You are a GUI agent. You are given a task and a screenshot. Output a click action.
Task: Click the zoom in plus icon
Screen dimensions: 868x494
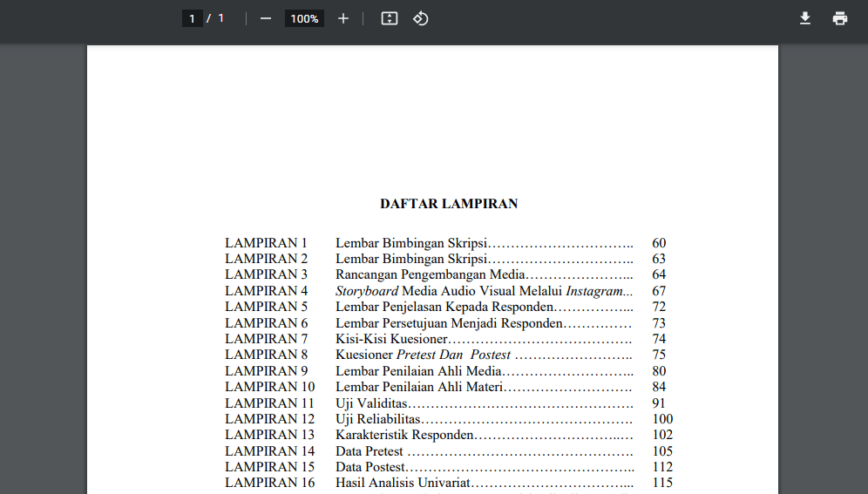point(343,18)
